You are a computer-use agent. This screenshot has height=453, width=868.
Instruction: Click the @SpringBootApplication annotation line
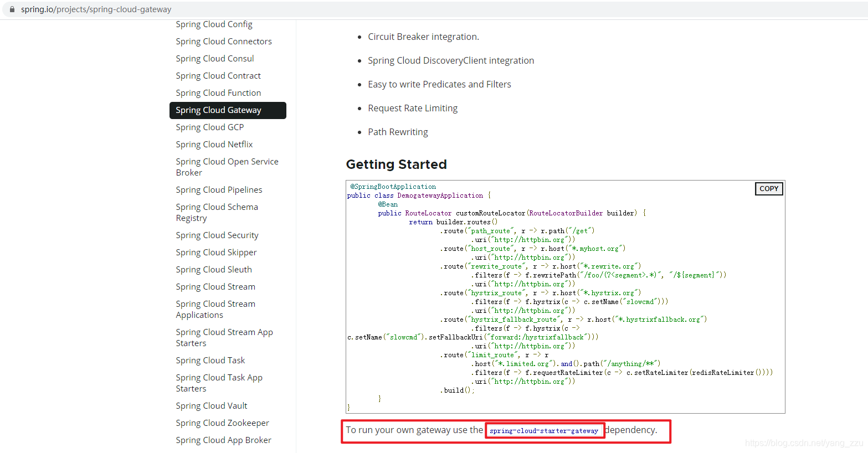tap(393, 187)
